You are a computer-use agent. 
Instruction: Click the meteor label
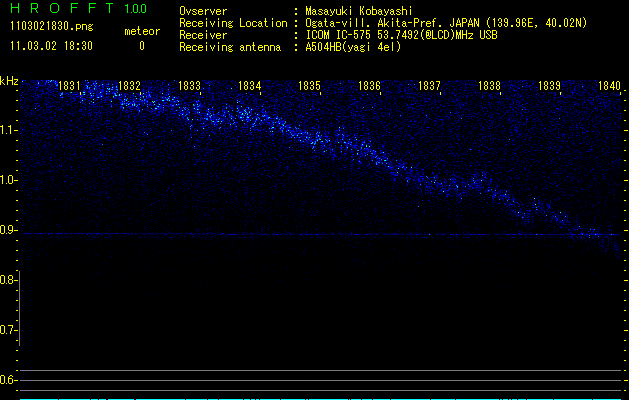coord(142,31)
